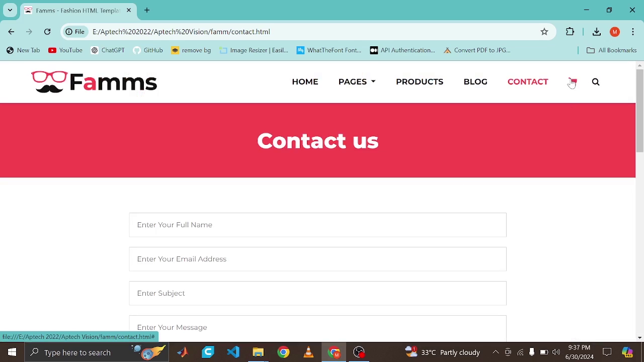Open Visual Studio Code from taskbar

[x=233, y=352]
